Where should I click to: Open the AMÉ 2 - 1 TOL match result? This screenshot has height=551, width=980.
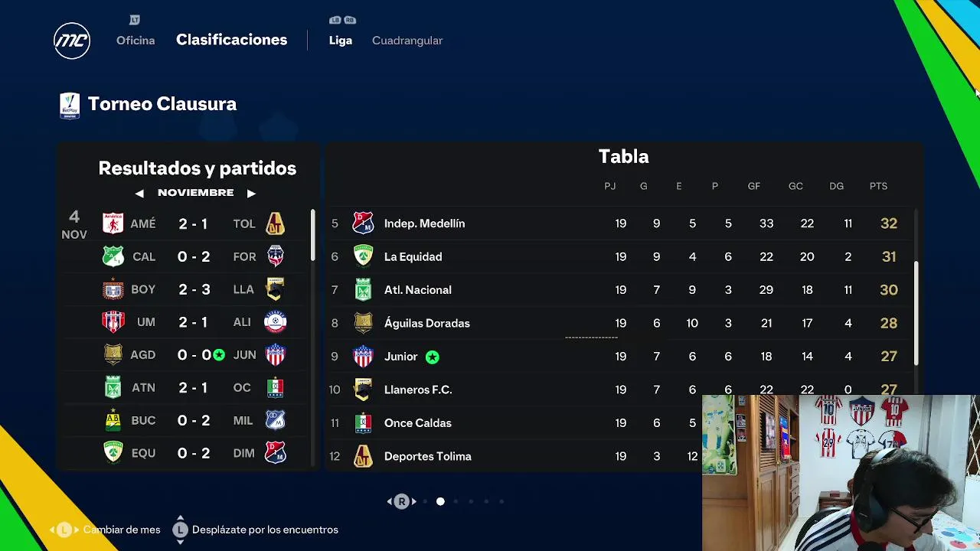[x=193, y=223]
